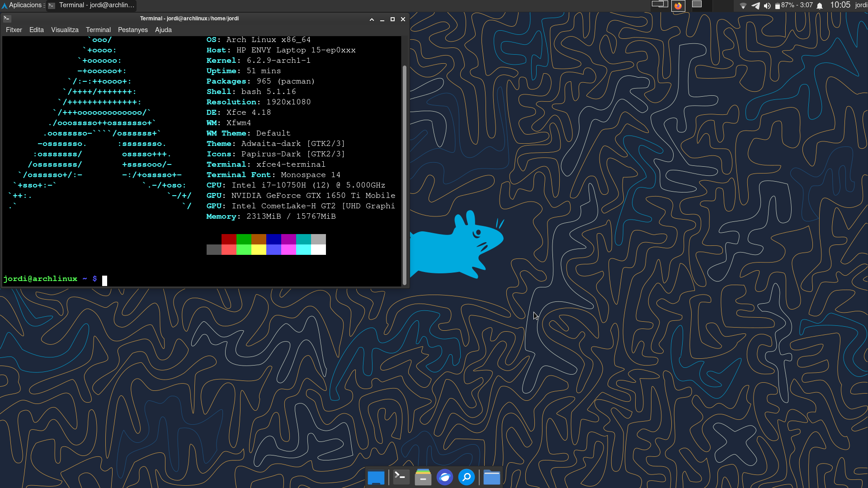868x488 pixels.
Task: Launch the terminal from the dock
Action: tap(401, 477)
